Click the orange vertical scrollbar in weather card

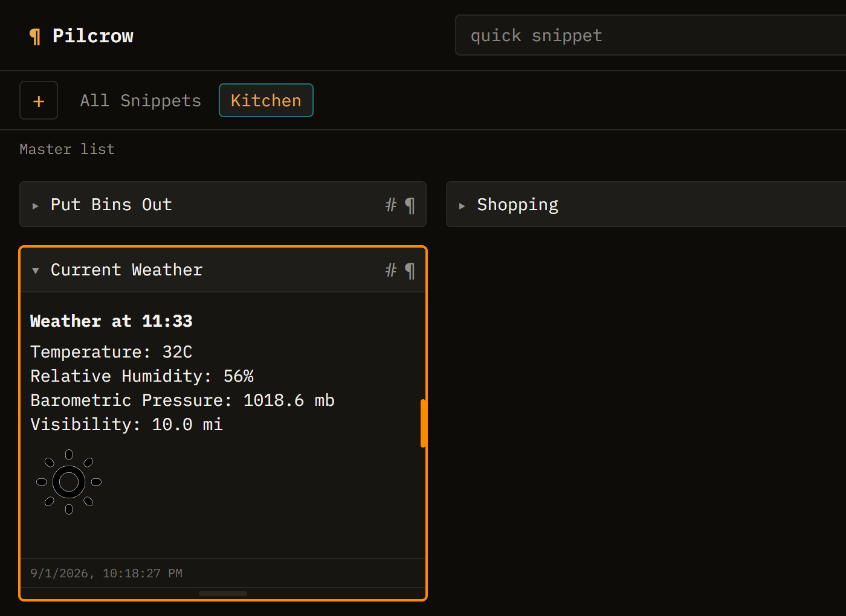point(424,423)
